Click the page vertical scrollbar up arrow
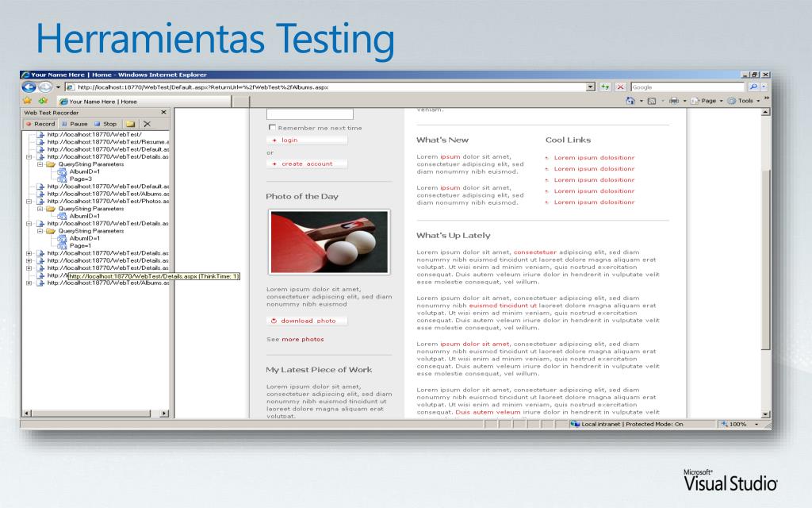 click(x=765, y=112)
